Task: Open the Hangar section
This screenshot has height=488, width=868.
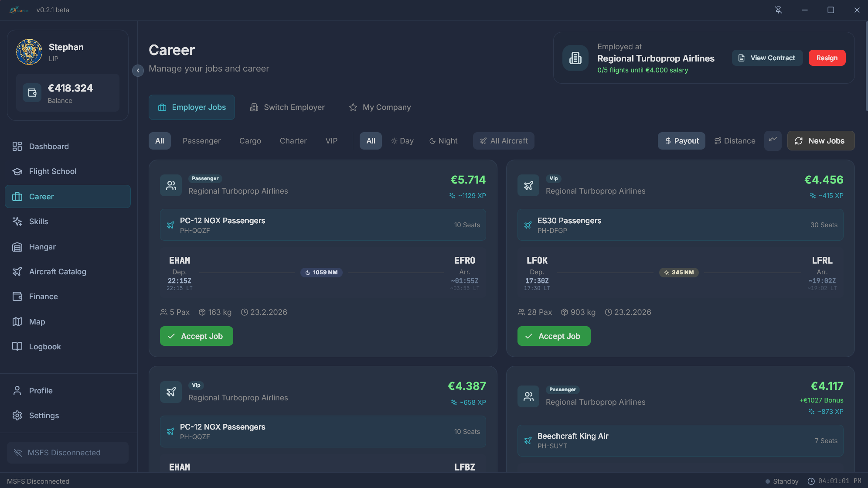Action: [42, 247]
